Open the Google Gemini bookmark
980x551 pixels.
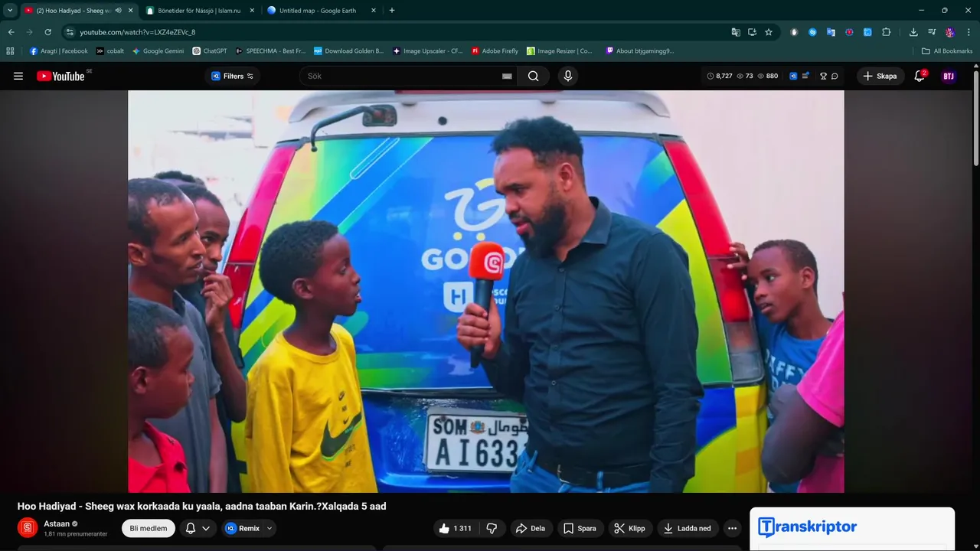click(x=158, y=51)
